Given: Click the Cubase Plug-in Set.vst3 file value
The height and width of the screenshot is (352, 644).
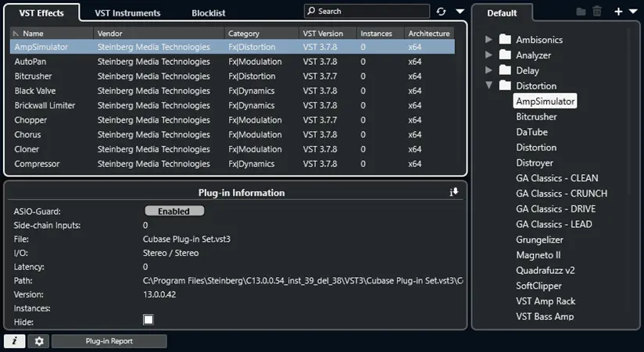Looking at the screenshot, I should click(x=187, y=239).
